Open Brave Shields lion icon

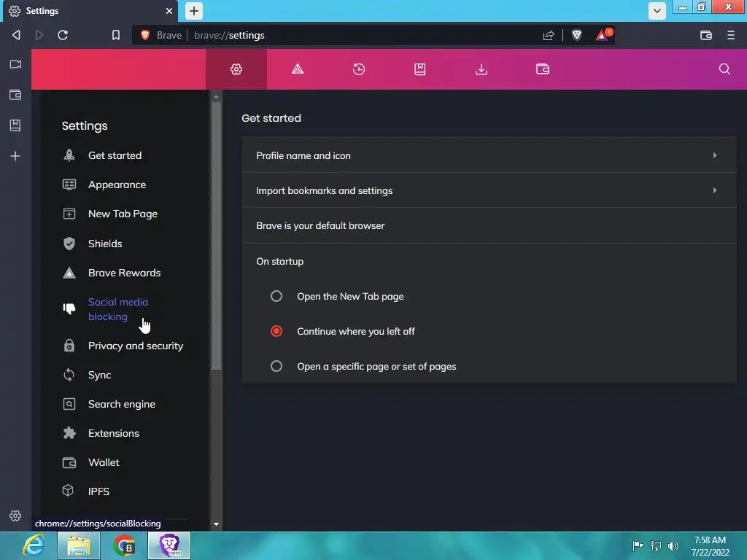click(576, 35)
